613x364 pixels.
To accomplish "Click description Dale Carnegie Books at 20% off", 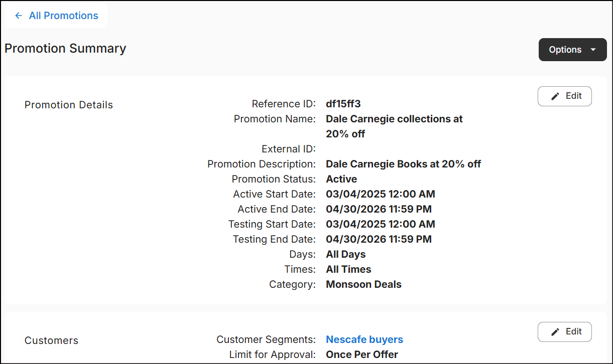I will [x=403, y=164].
